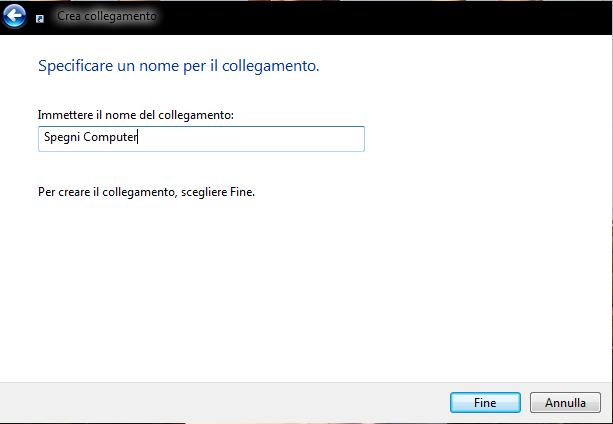Click the label Immettere il nome del collegamento

(136, 115)
